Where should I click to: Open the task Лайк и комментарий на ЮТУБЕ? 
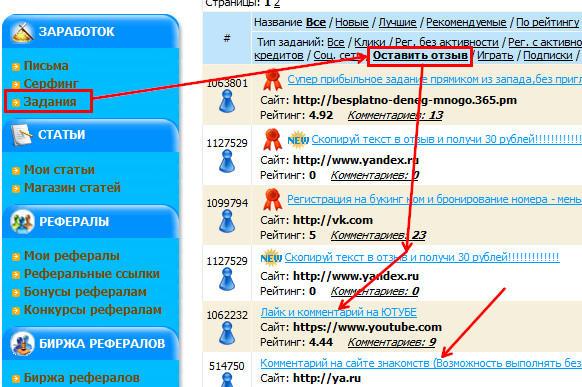pyautogui.click(x=339, y=312)
